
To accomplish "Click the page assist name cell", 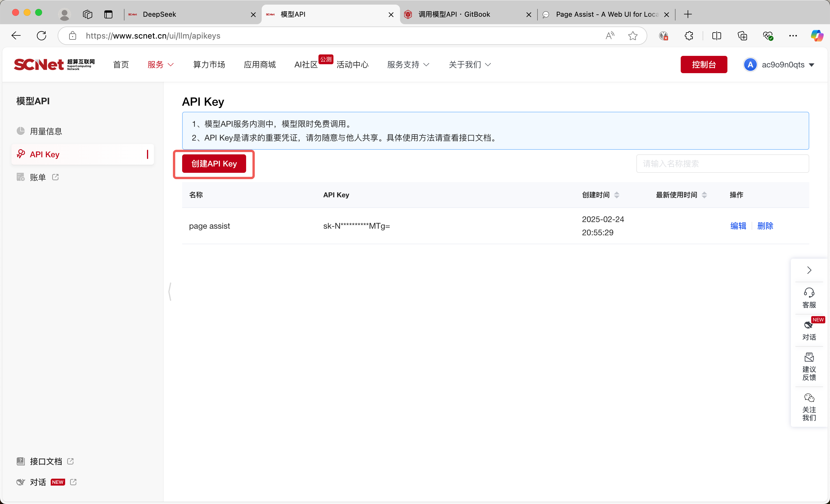I will [210, 226].
